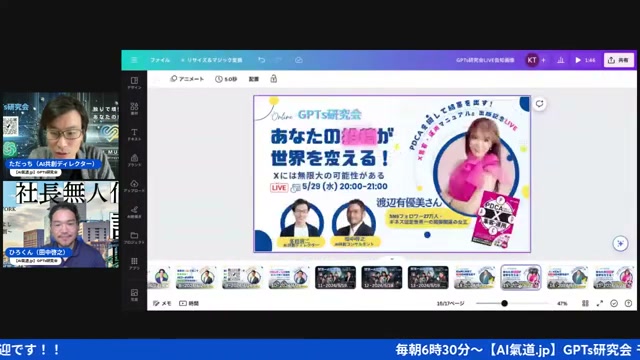Open the テキスト text sidebar panel
Image resolution: width=640 pixels, height=360 pixels.
[x=134, y=135]
